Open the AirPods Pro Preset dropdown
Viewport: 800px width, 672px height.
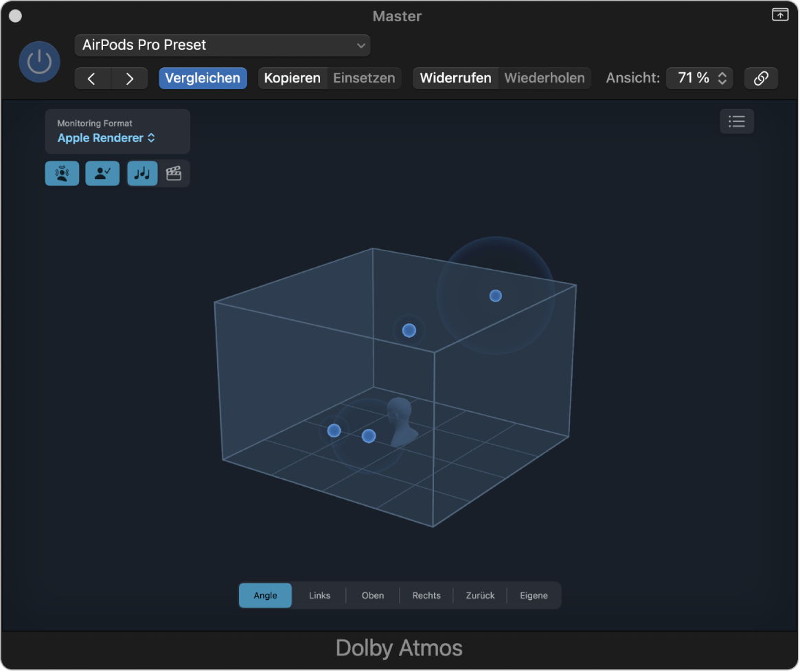(x=222, y=45)
